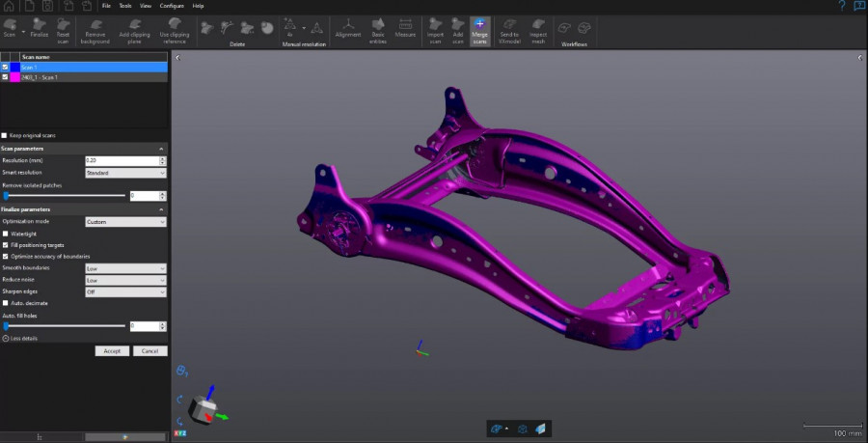Click the Add scan tool
The image size is (868, 443).
click(x=458, y=31)
